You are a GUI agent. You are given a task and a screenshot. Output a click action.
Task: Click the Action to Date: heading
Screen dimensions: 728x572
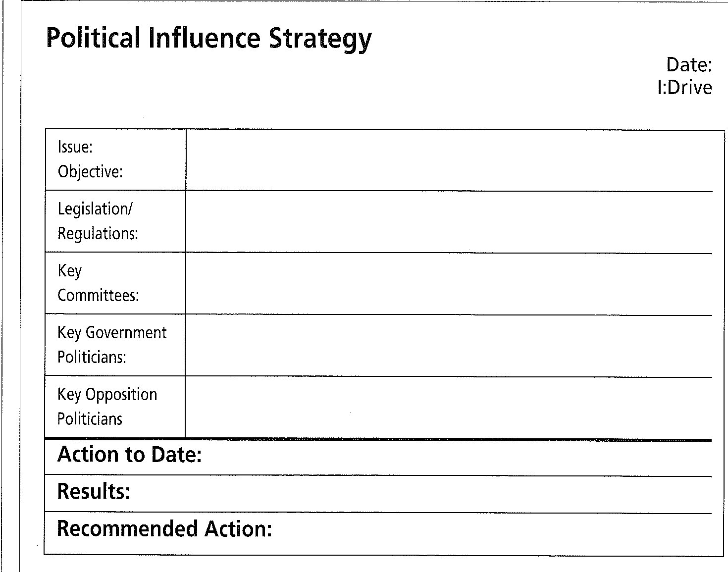tap(130, 455)
